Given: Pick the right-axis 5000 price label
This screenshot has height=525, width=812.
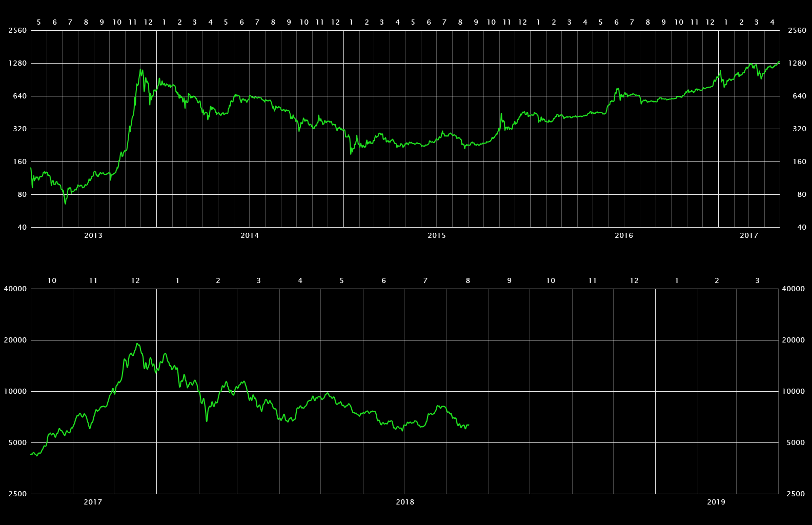Looking at the screenshot, I should click(x=796, y=443).
